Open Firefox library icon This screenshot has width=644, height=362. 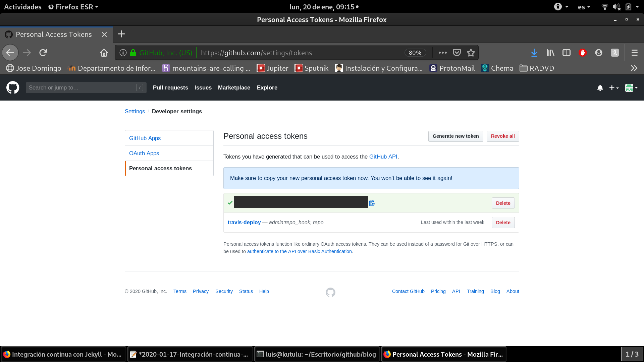coord(550,53)
